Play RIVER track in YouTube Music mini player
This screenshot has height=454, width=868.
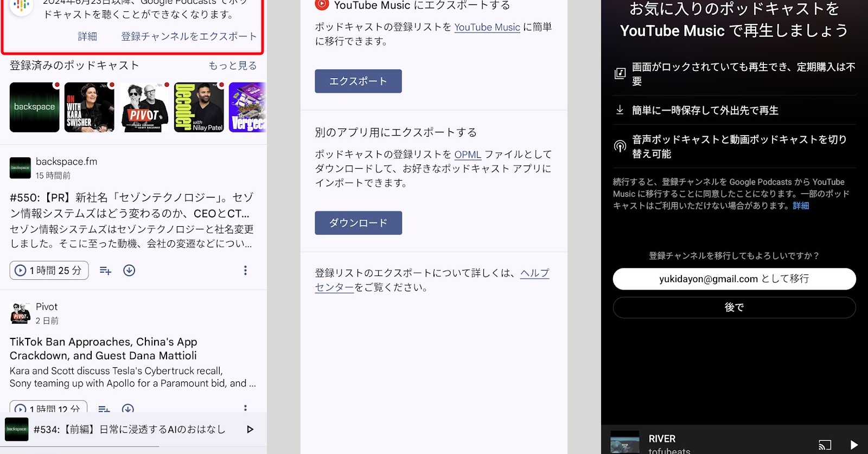[x=854, y=445]
